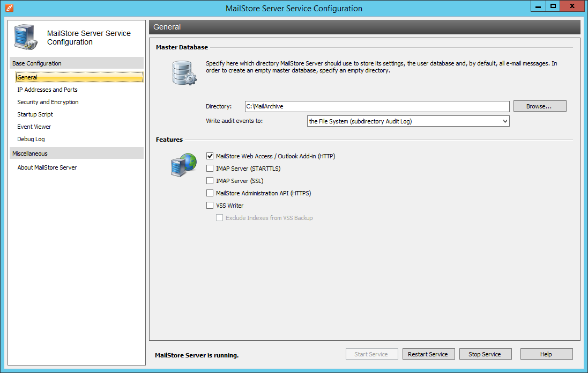Close the MailStore configuration window
This screenshot has width=588, height=373.
(x=572, y=6)
